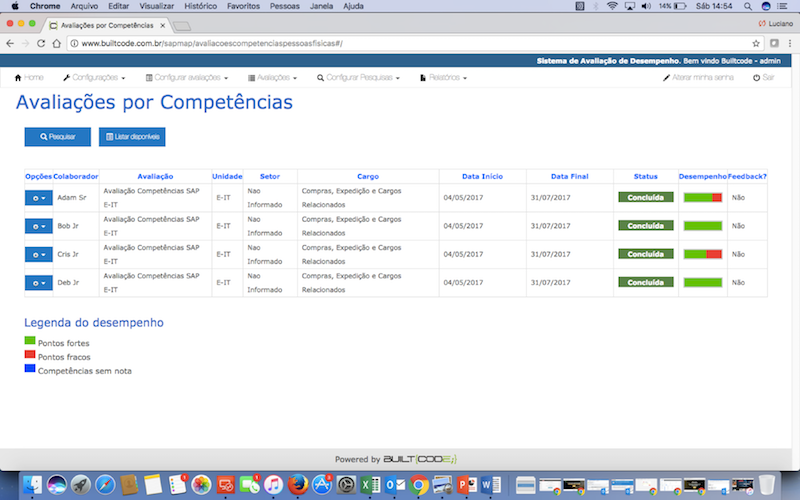Reload the current page

point(41,43)
